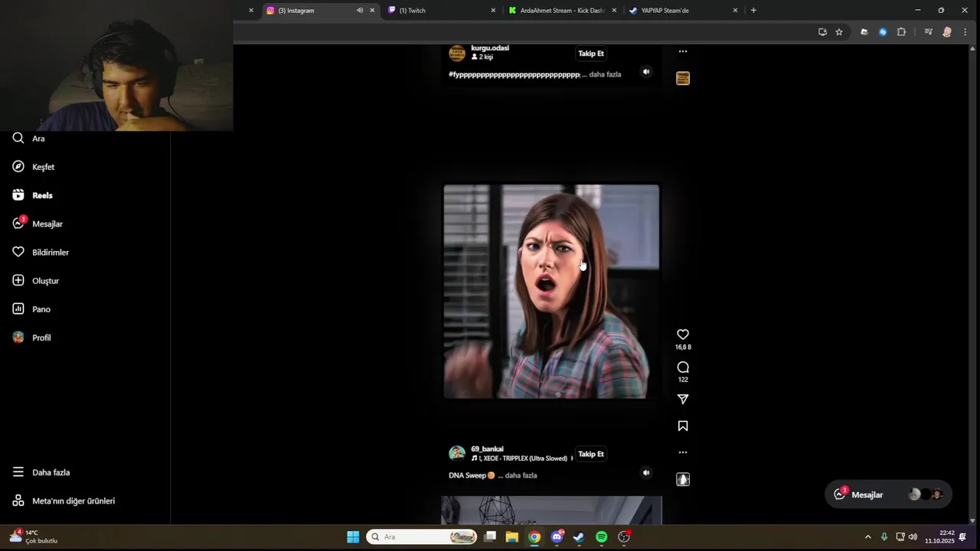The image size is (980, 551).
Task: Open a new browser tab
Action: pos(753,11)
